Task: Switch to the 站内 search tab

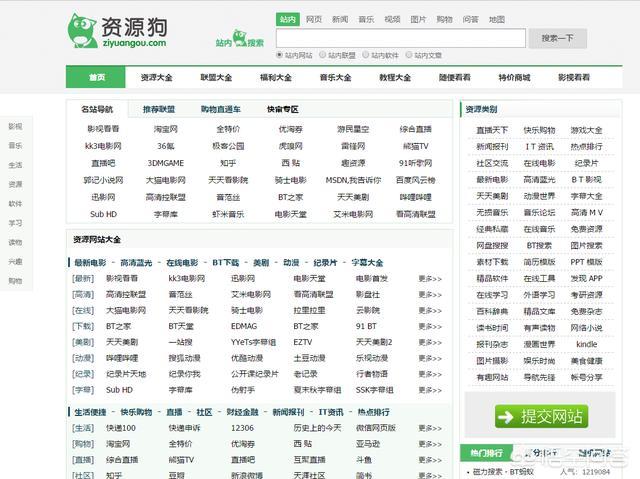Action: coord(288,19)
